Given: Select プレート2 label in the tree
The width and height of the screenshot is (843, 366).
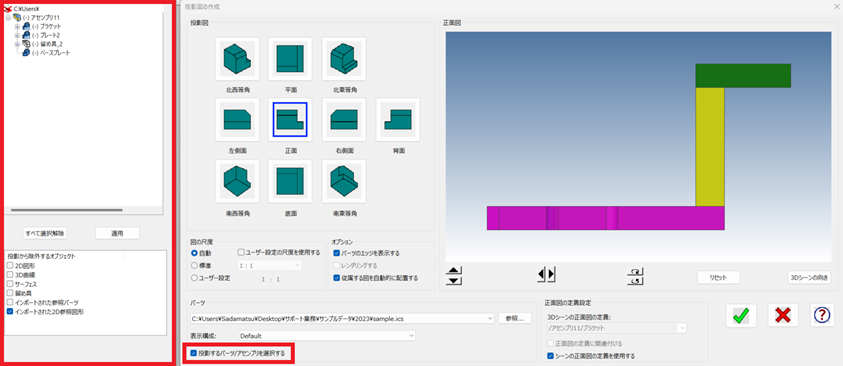Looking at the screenshot, I should 46,35.
